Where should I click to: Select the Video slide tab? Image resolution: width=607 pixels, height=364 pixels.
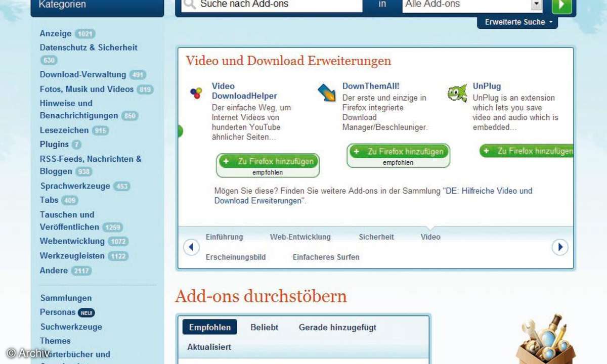[430, 237]
